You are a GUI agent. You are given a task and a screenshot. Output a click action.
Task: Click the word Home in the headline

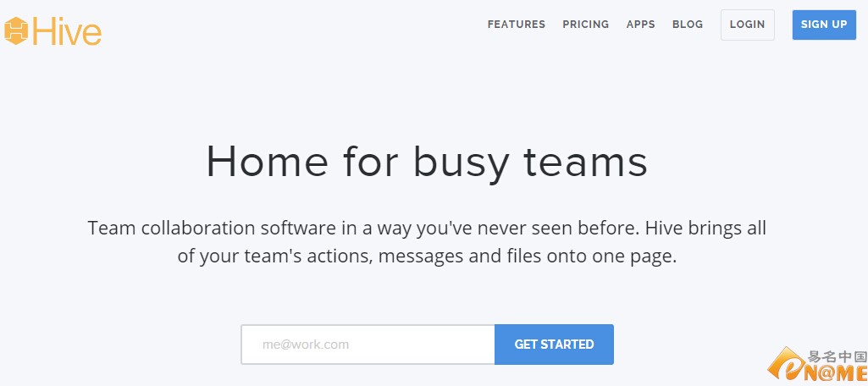pos(267,162)
